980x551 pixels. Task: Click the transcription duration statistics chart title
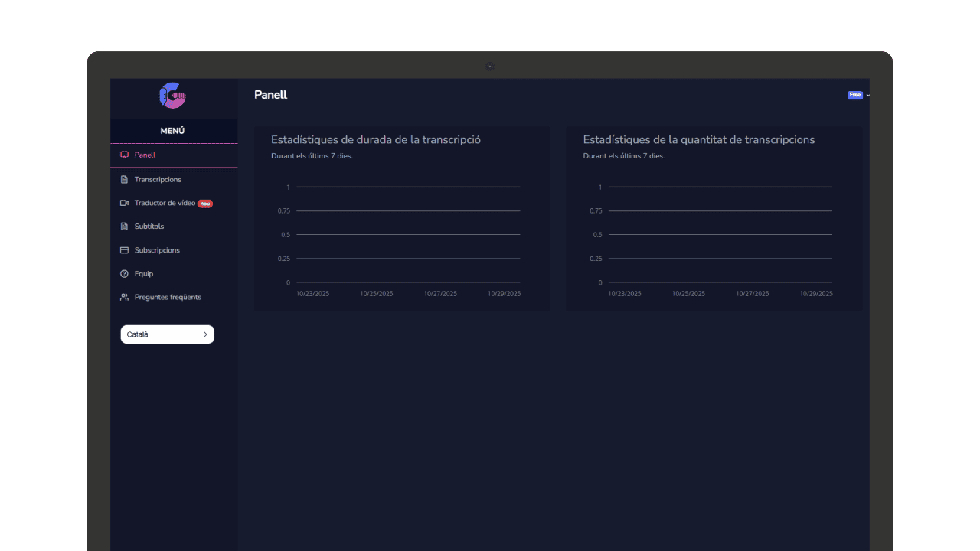(x=375, y=140)
